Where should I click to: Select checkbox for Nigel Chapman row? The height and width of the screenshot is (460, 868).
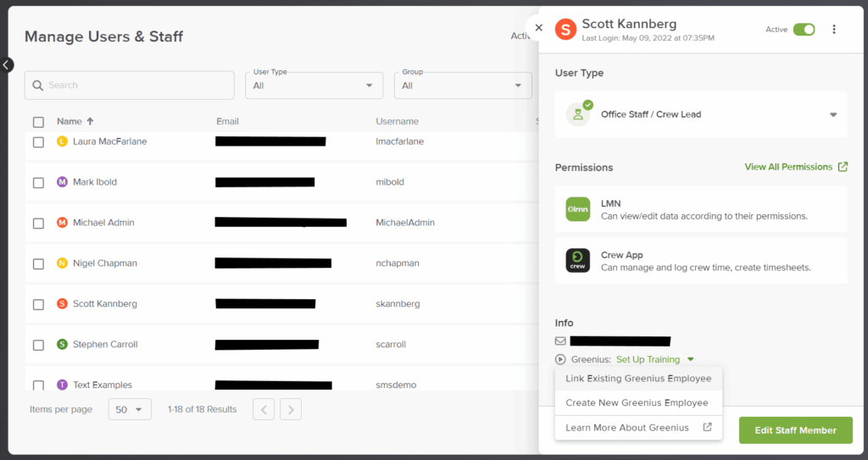38,263
